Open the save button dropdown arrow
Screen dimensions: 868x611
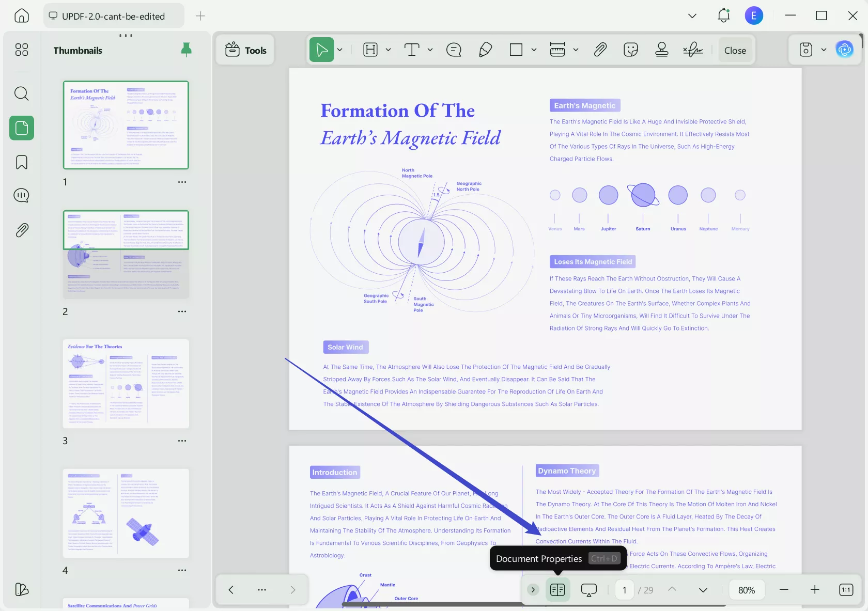coord(824,50)
